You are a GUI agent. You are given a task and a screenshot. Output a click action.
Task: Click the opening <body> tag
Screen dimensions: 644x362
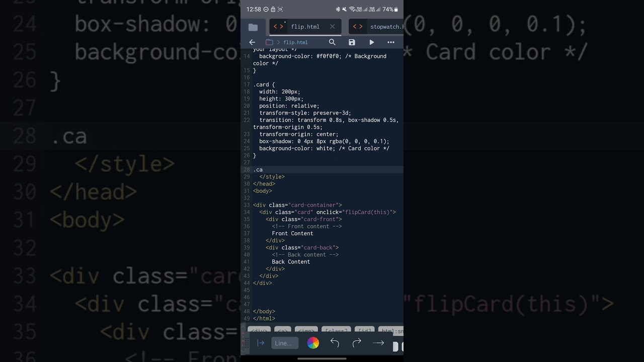pos(263,191)
